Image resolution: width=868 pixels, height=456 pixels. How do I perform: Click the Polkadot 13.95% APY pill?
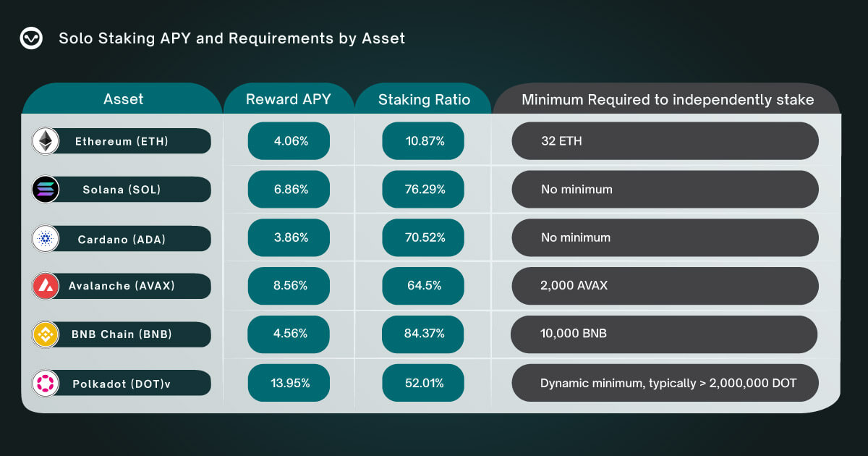point(289,383)
